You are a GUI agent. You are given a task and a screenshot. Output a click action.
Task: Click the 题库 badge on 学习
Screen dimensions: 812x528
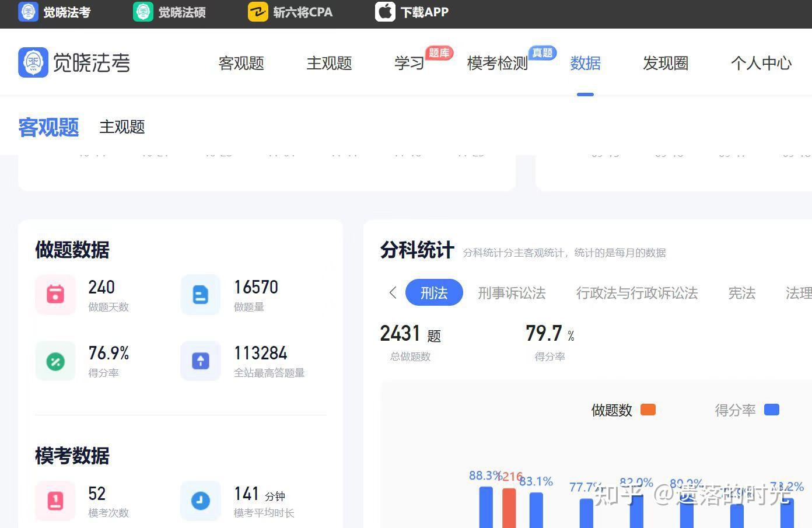point(439,53)
